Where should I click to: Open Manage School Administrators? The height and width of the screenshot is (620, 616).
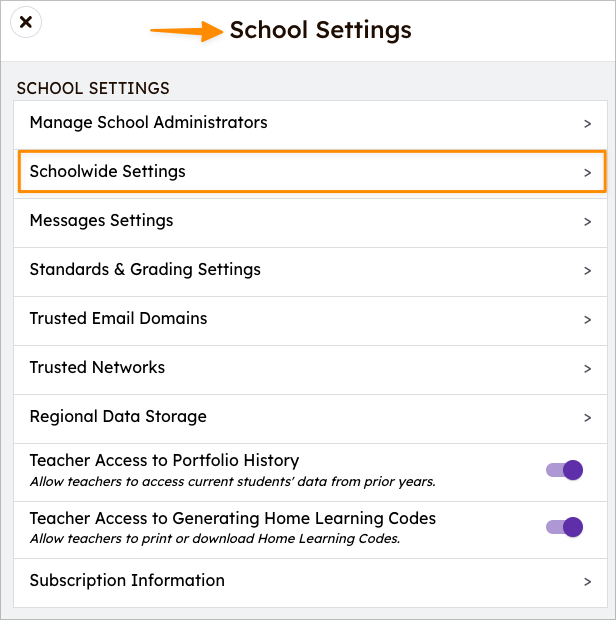point(310,124)
